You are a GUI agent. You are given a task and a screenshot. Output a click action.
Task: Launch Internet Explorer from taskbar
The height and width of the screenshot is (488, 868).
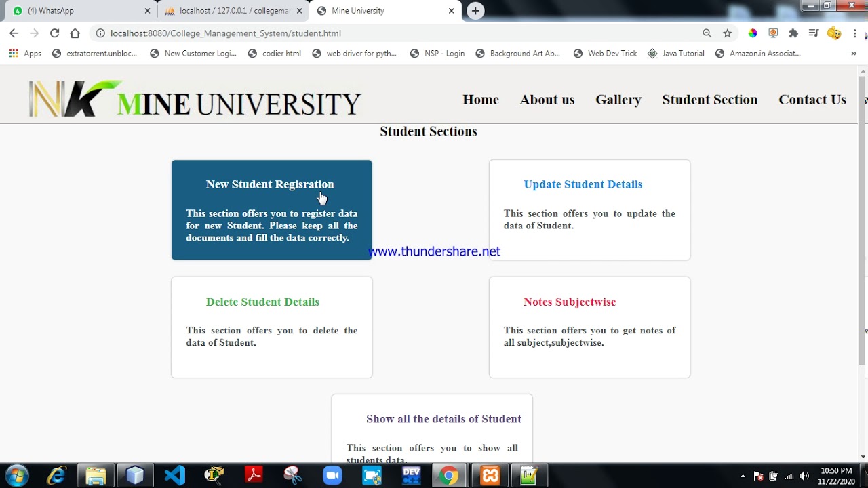pos(56,475)
